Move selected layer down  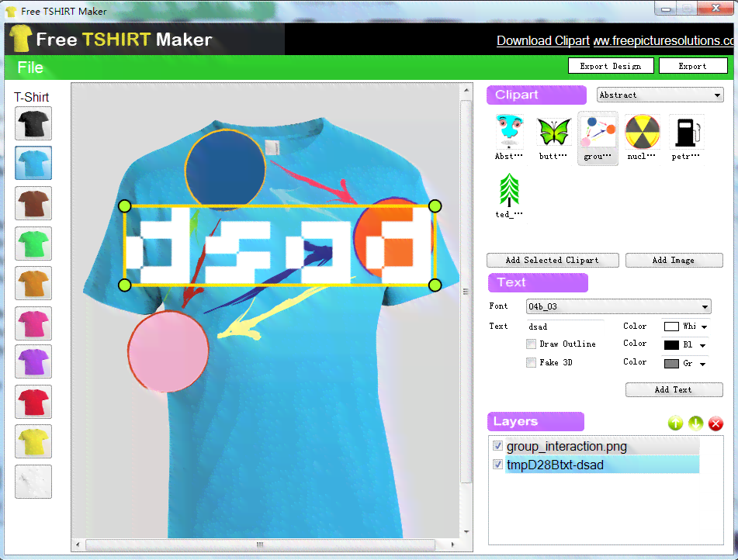pyautogui.click(x=695, y=423)
